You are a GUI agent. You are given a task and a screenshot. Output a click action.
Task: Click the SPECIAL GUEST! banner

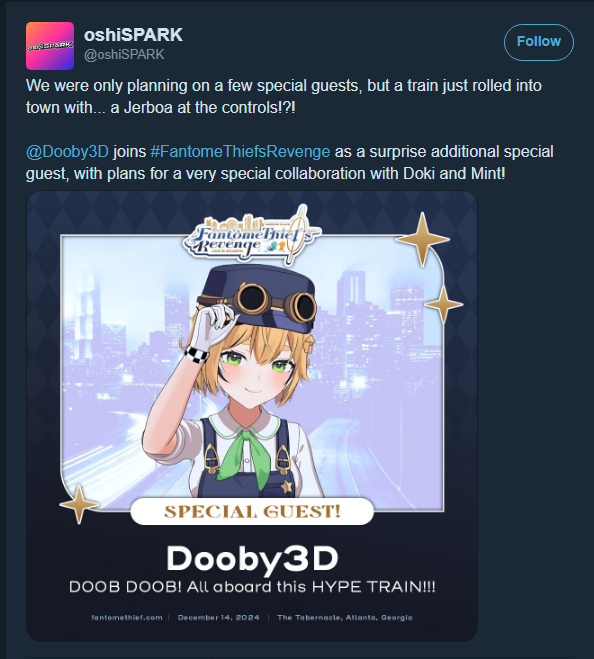(252, 511)
